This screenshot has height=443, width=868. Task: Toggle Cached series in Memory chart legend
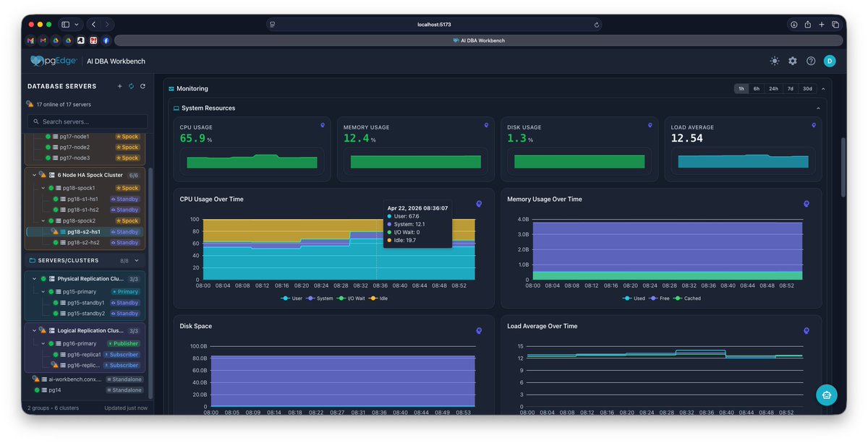click(x=686, y=298)
